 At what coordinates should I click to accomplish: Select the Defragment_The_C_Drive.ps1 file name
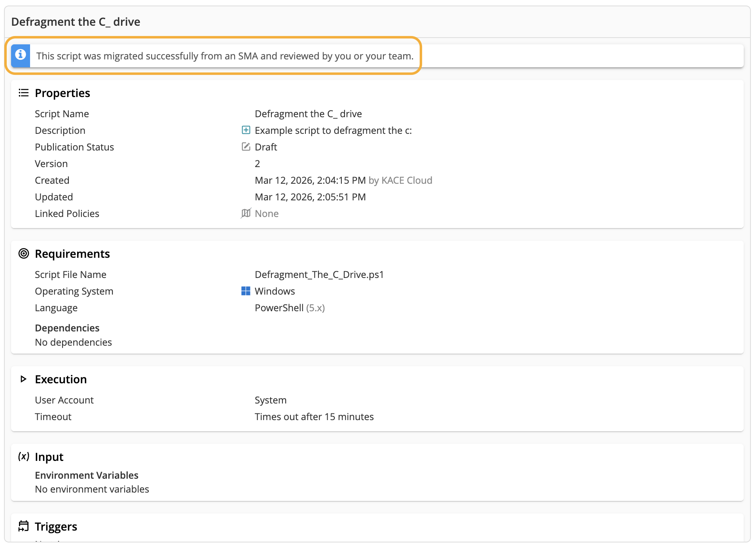click(x=319, y=274)
